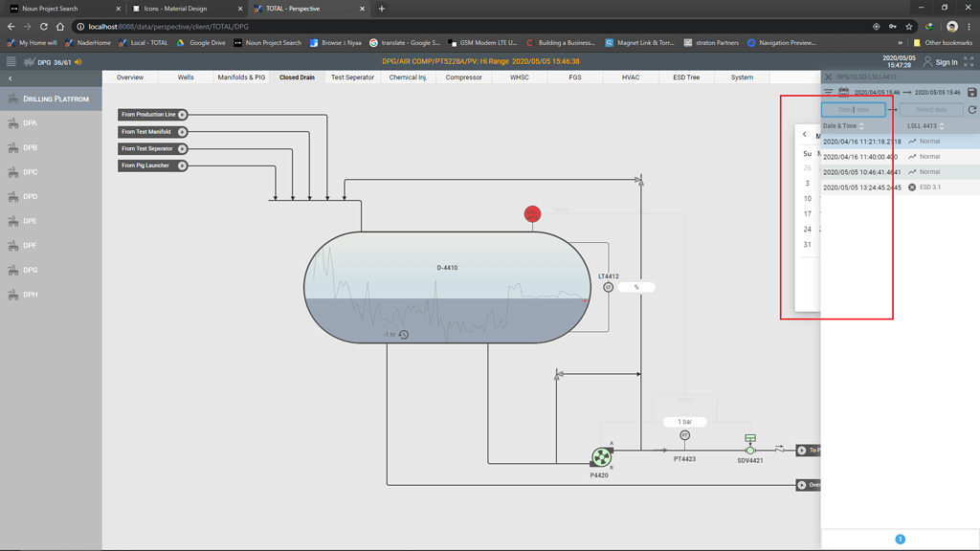
Task: Switch to the ESD Tree tab
Action: [685, 77]
